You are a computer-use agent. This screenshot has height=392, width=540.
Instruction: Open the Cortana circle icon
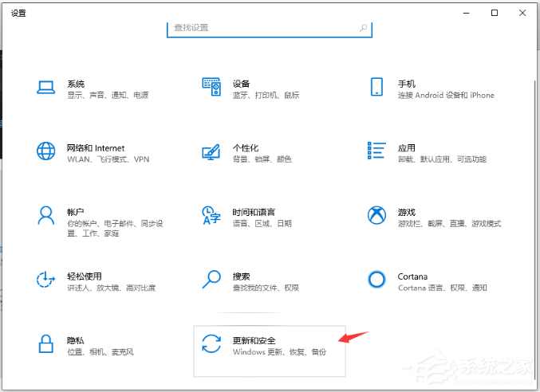point(376,279)
